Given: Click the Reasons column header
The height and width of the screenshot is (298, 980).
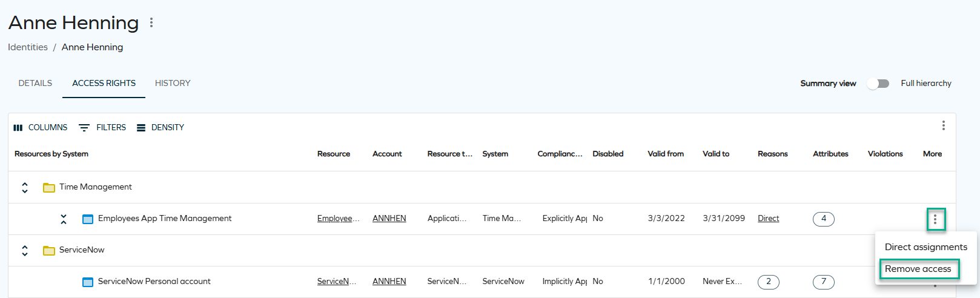Looking at the screenshot, I should (773, 154).
